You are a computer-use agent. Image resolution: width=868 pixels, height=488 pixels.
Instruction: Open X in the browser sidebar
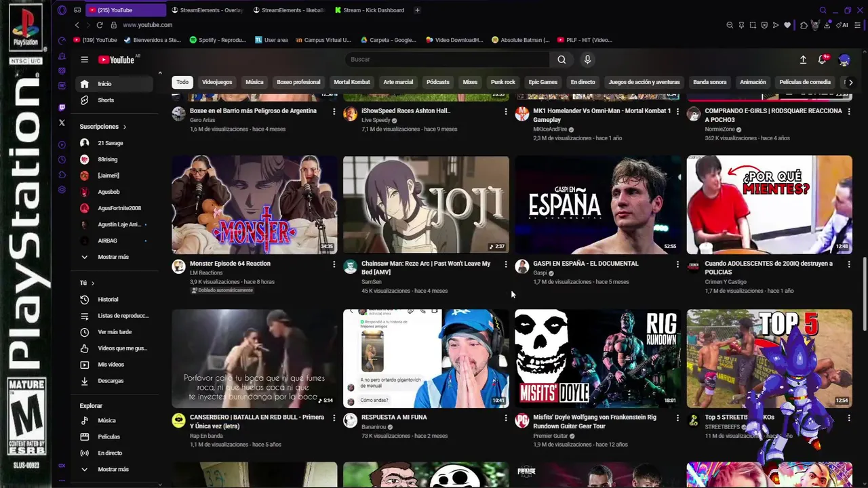[x=62, y=123]
